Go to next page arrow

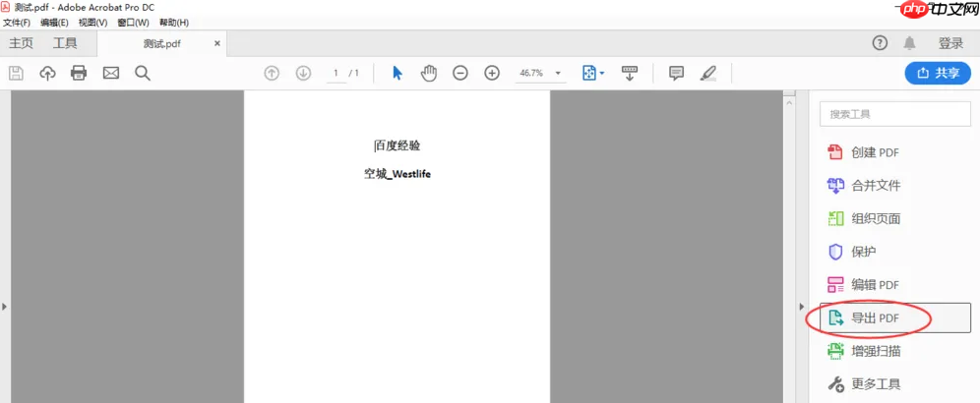[x=304, y=73]
